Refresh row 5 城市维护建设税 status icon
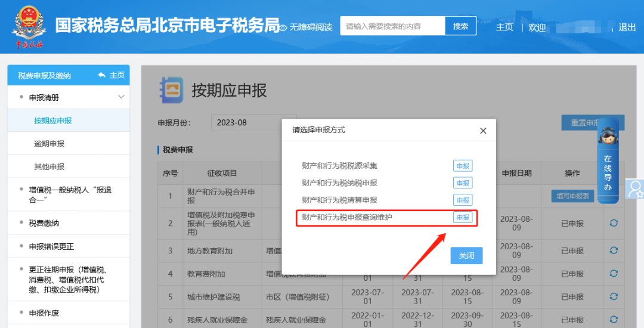Image resolution: width=644 pixels, height=328 pixels. coord(614,296)
